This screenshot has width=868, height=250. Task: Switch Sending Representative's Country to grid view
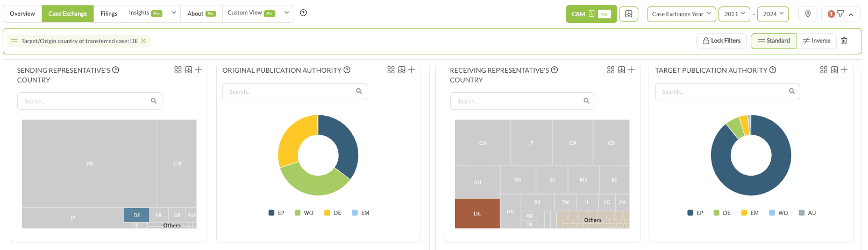pos(178,70)
